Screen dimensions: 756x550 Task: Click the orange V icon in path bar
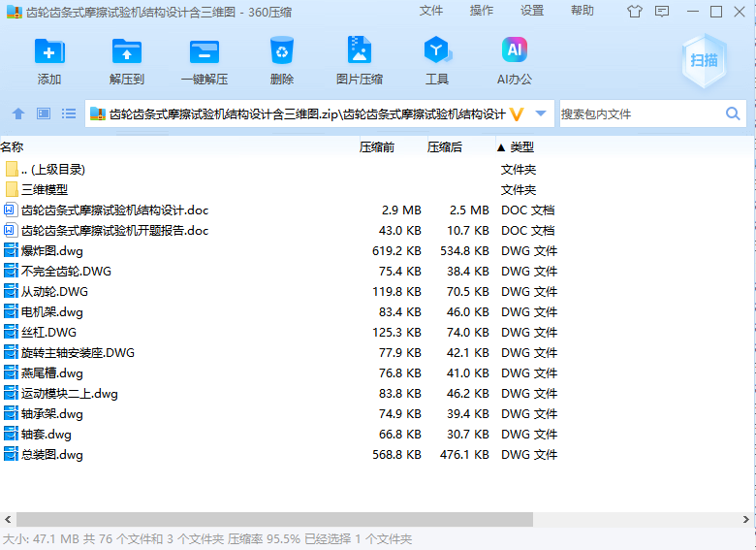point(517,114)
